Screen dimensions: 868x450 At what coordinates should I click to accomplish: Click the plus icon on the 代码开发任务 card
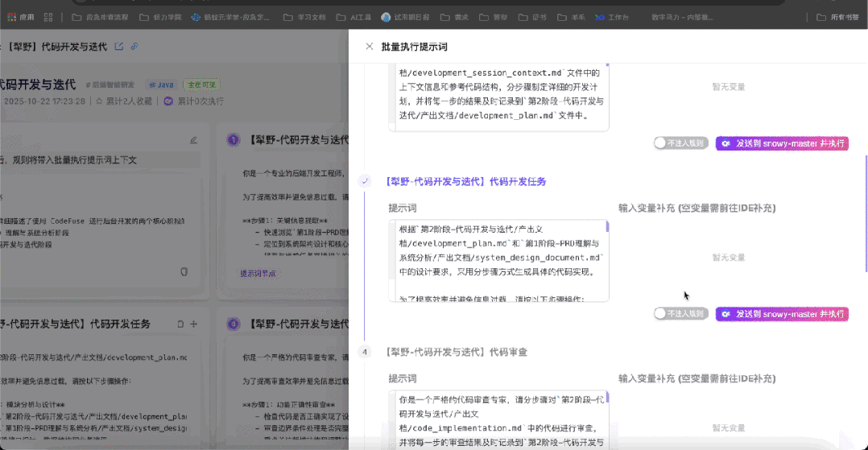pyautogui.click(x=193, y=324)
